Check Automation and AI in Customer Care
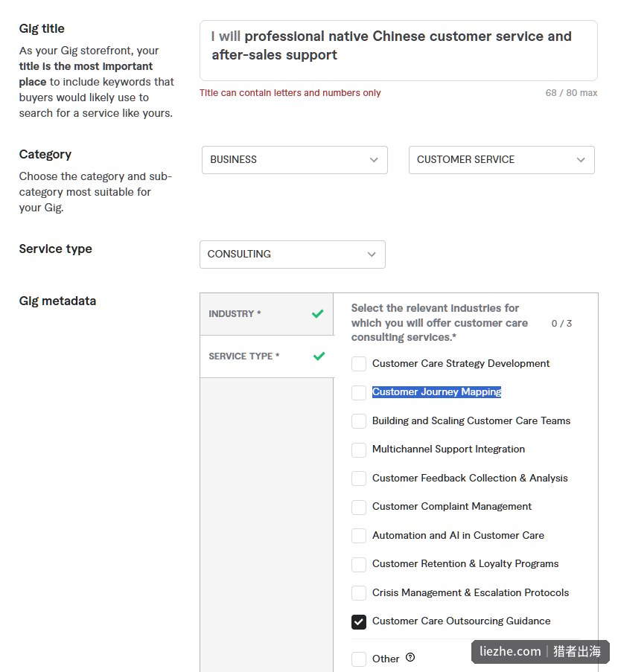Screen dimensions: 618x672 pyautogui.click(x=359, y=536)
